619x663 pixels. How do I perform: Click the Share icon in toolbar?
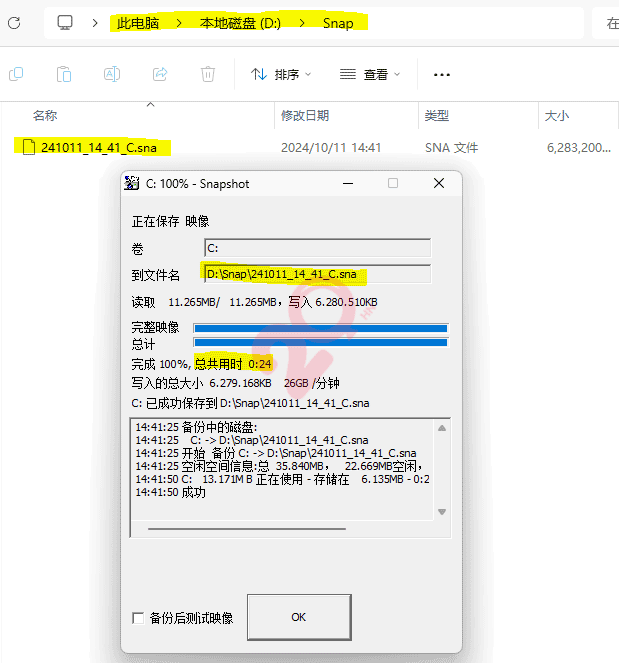pyautogui.click(x=160, y=74)
